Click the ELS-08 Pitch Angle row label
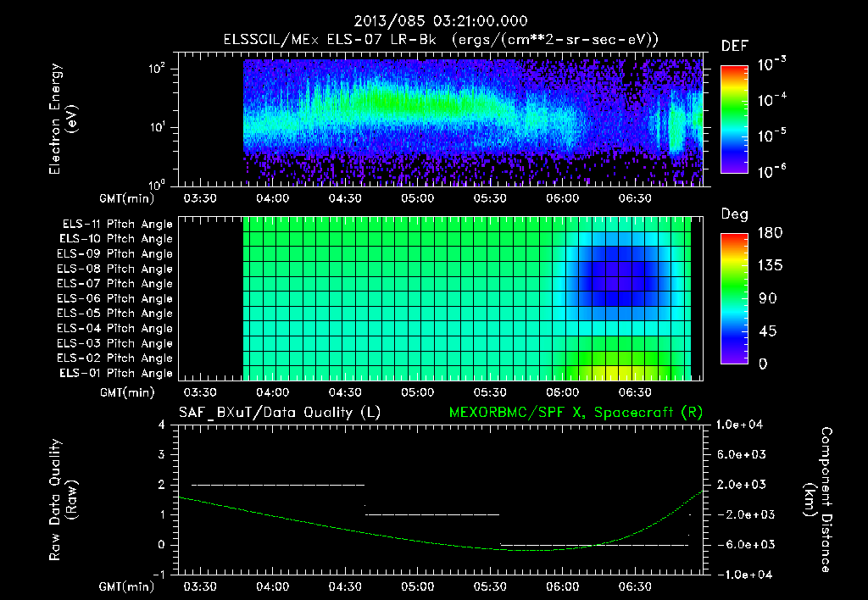 115,269
